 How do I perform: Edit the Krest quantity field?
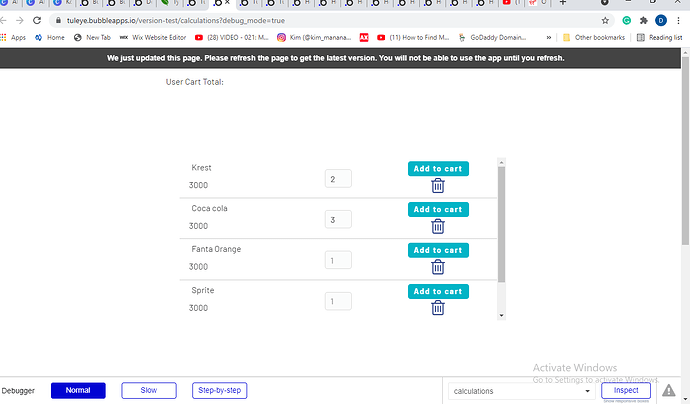(338, 179)
